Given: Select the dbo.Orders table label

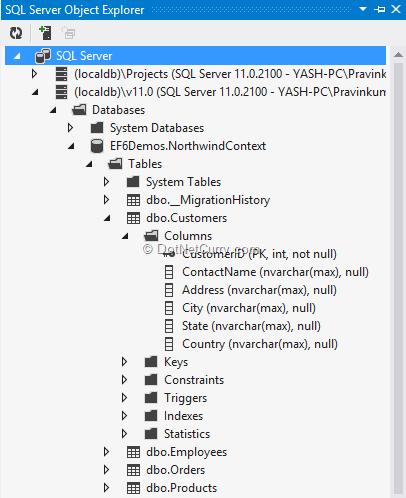Looking at the screenshot, I should pos(176,470).
